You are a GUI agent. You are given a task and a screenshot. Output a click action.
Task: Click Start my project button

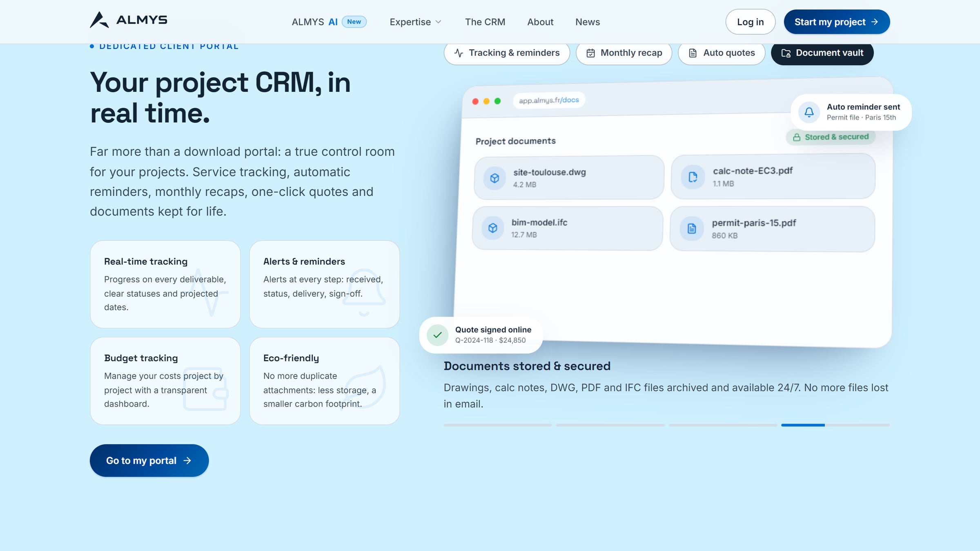pyautogui.click(x=837, y=22)
